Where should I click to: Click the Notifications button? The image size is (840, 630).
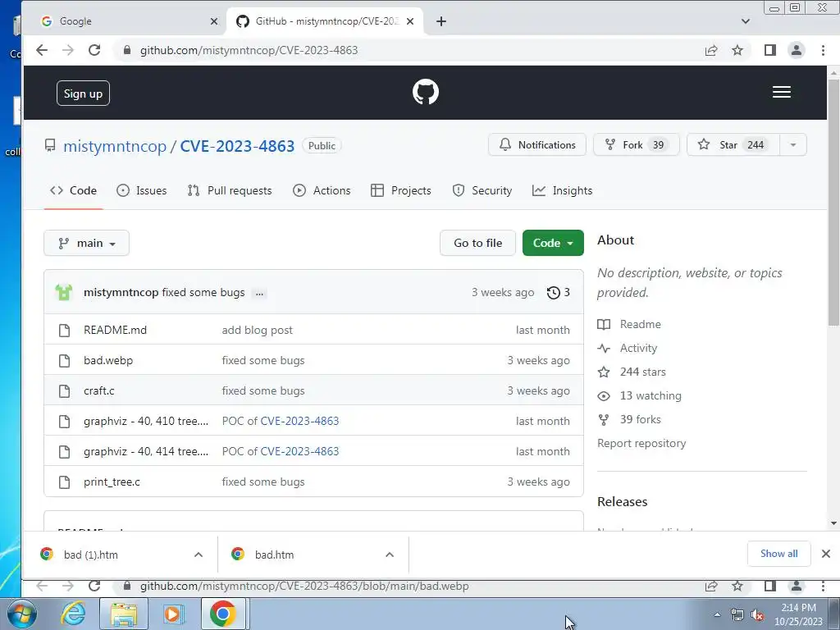point(536,144)
